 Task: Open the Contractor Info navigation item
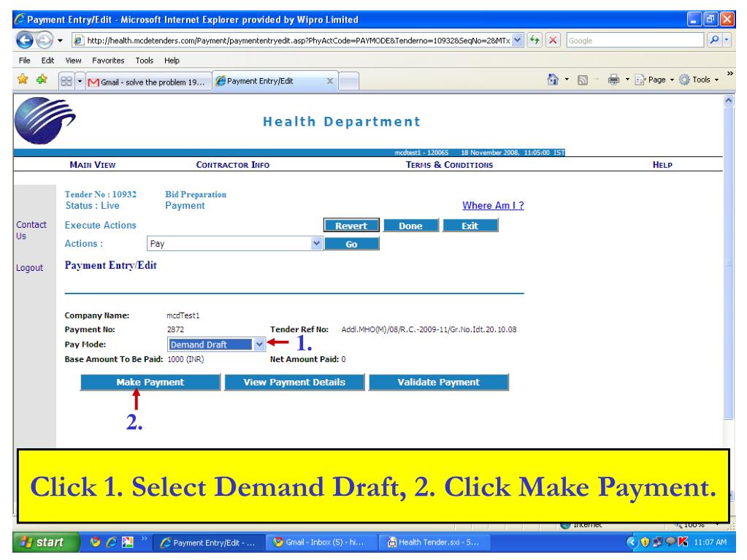(232, 165)
